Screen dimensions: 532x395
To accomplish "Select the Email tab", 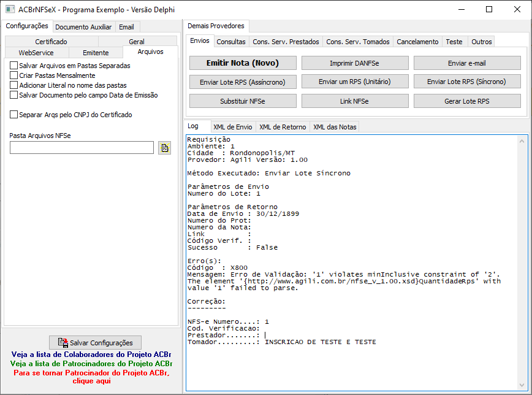I will pyautogui.click(x=126, y=27).
